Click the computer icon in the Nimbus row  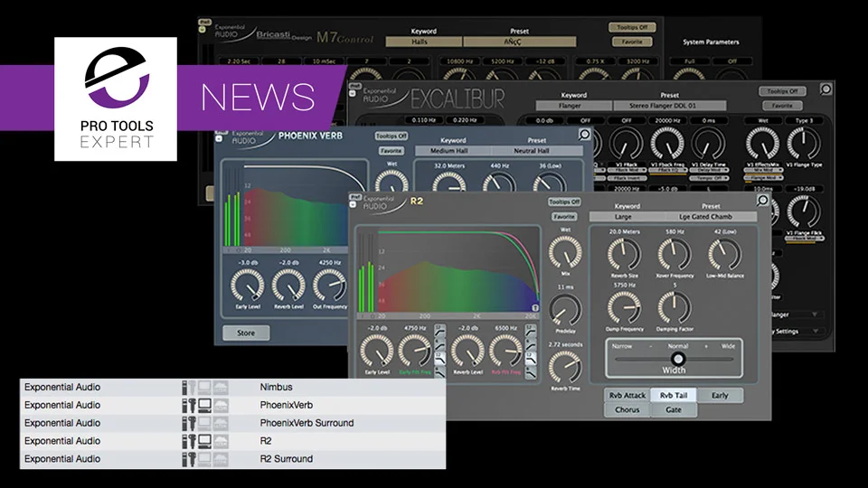205,388
